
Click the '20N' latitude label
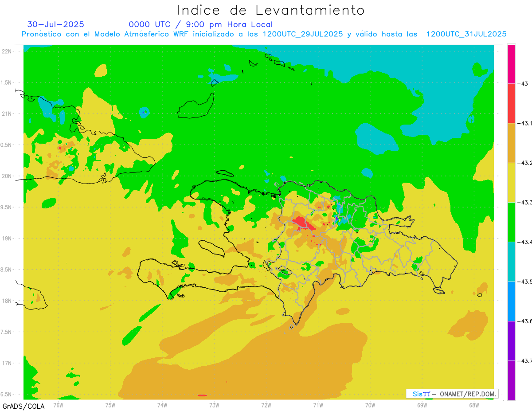click(x=7, y=176)
